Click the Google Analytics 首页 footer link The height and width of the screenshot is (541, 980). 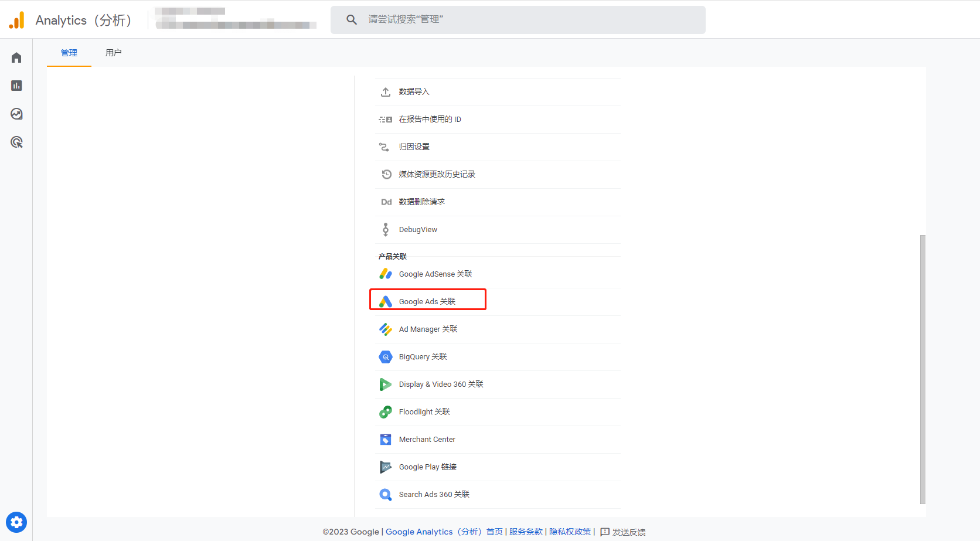444,532
